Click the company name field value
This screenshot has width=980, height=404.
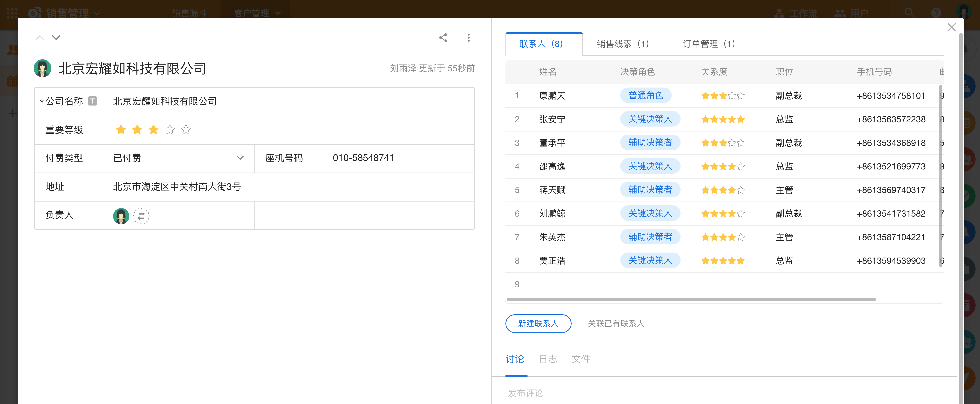pyautogui.click(x=165, y=102)
